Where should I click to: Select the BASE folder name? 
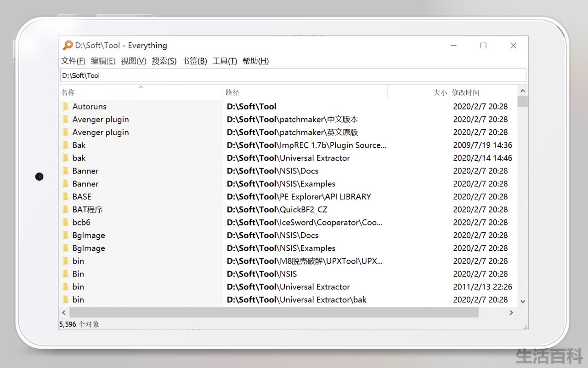pos(82,196)
